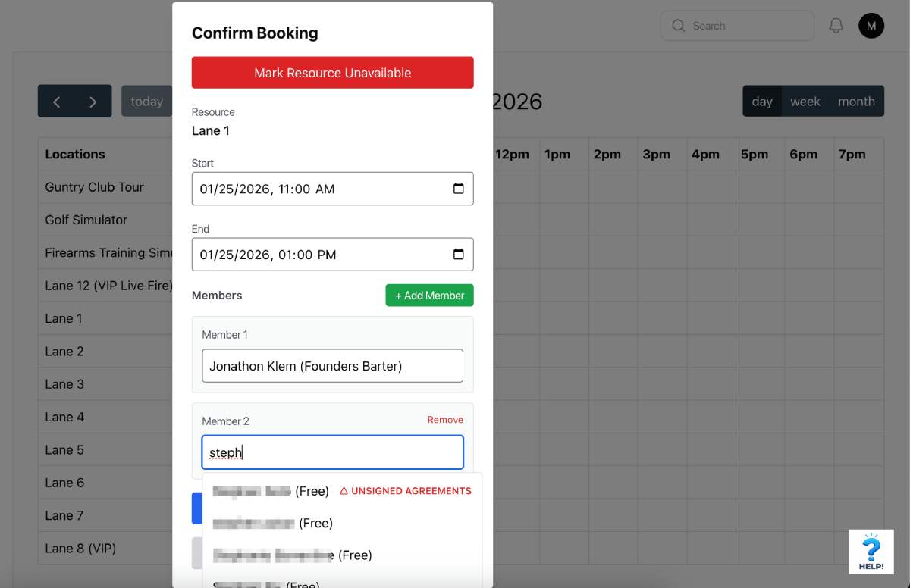Open the Start date calendar picker icon
Image resolution: width=910 pixels, height=588 pixels.
tap(458, 189)
